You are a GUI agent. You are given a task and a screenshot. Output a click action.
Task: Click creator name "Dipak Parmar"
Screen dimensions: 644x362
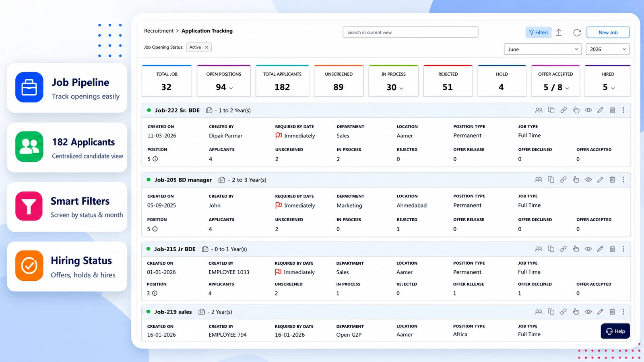pyautogui.click(x=225, y=136)
